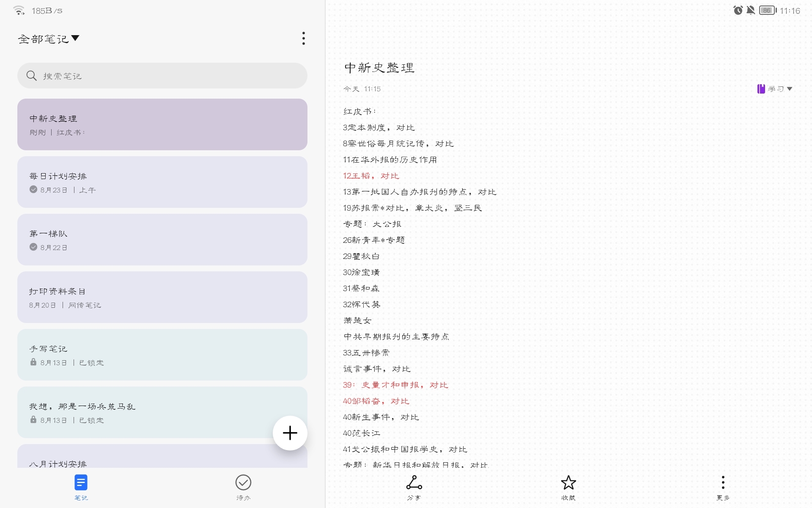The height and width of the screenshot is (508, 812).
Task: Tap the check mark on 第一梯队
Action: tap(33, 247)
